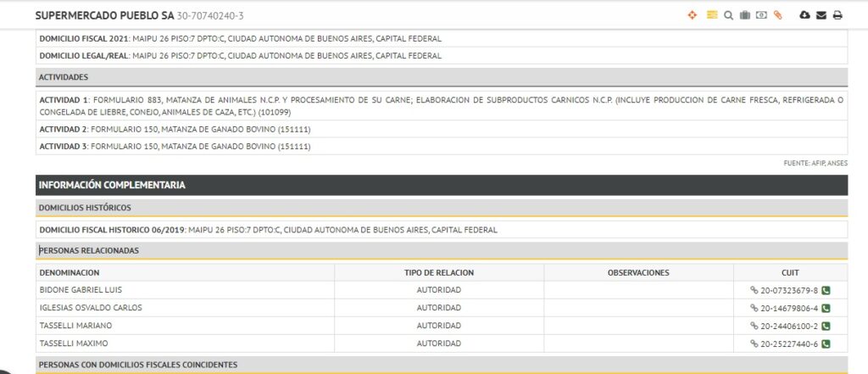The width and height of the screenshot is (868, 374).
Task: Click the DOMICILIO LEGAL/REAL row
Action: pos(442,56)
